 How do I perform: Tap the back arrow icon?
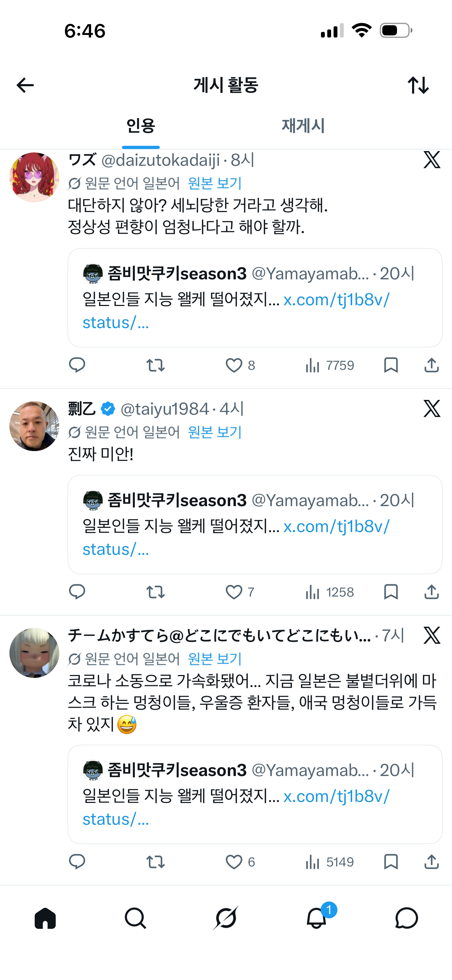(x=26, y=85)
